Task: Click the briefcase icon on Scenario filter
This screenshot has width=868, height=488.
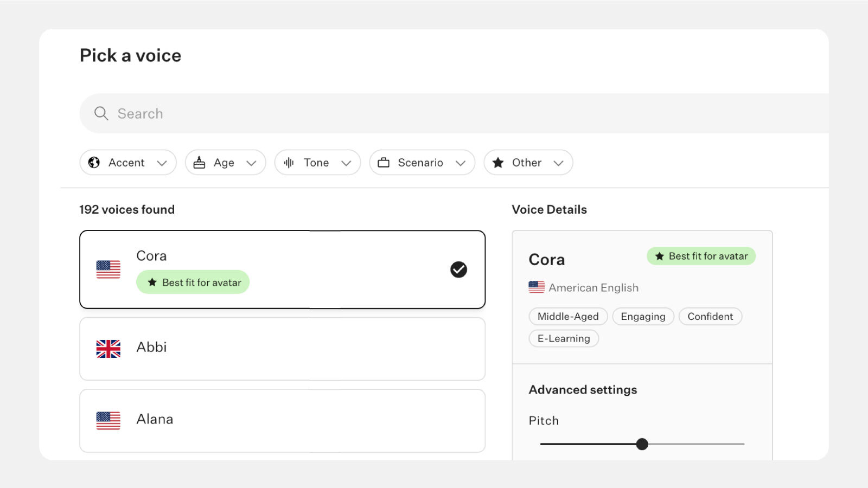Action: [x=384, y=163]
